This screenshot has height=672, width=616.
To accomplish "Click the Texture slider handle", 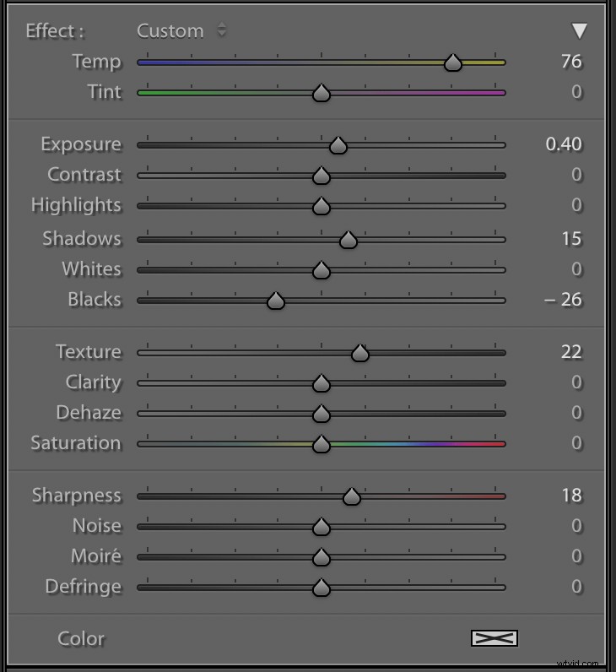I will [x=360, y=353].
